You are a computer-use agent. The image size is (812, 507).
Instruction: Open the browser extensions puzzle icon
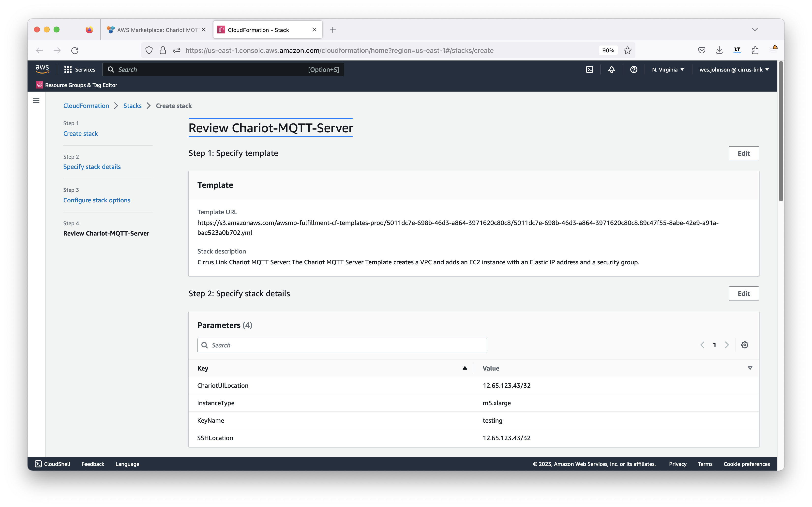pyautogui.click(x=755, y=50)
